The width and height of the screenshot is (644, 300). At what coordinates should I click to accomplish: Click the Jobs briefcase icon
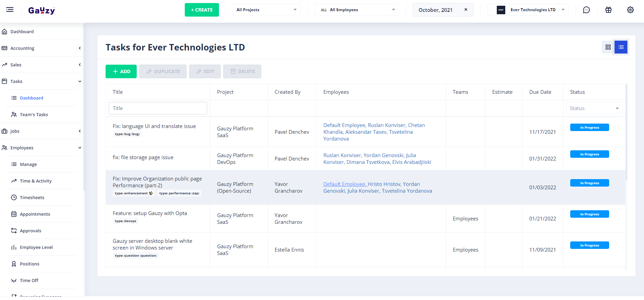(x=4, y=131)
